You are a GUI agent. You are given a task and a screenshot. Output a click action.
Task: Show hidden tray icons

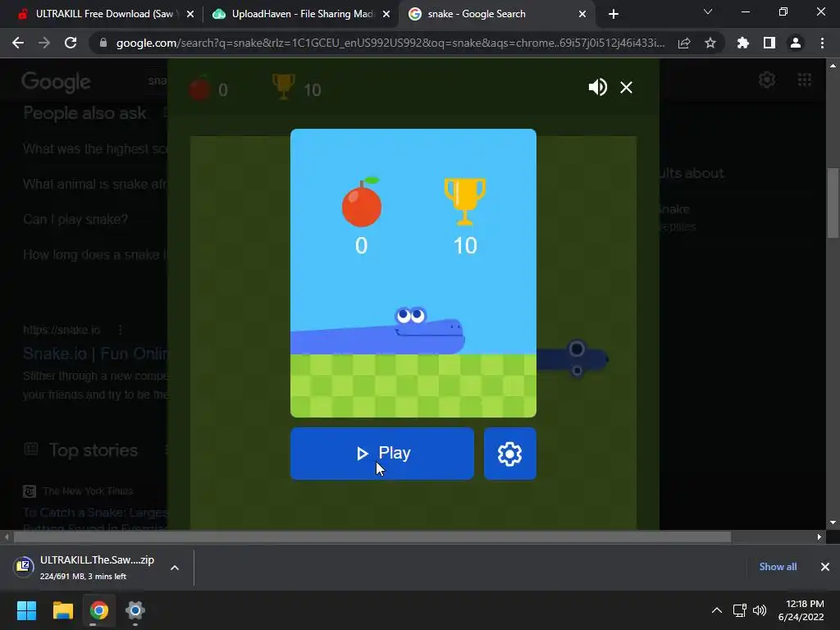click(x=717, y=610)
